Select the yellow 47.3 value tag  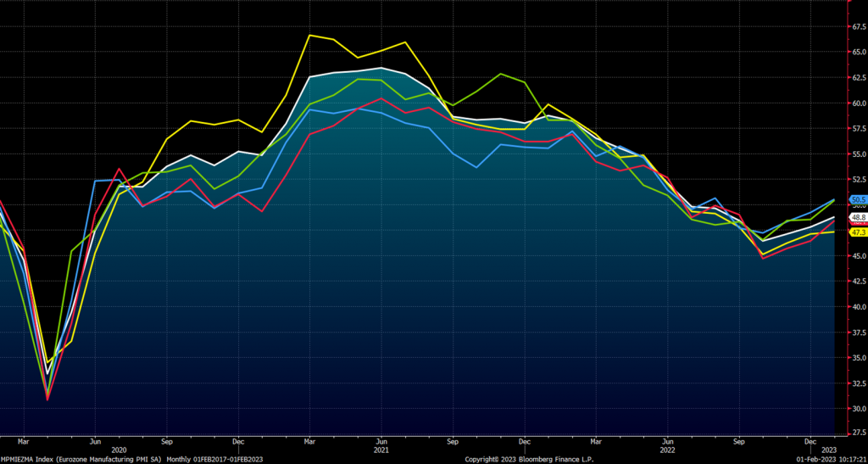(857, 232)
